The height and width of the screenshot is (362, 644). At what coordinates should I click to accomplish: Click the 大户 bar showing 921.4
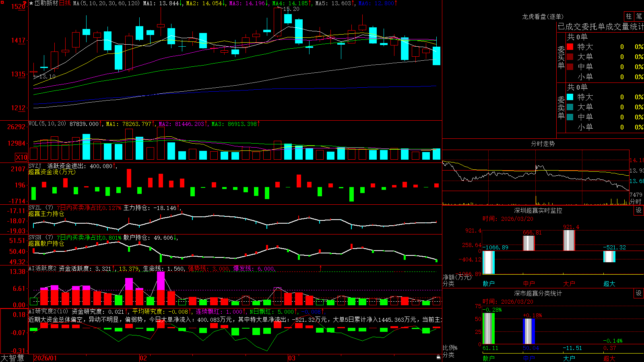pos(569,241)
